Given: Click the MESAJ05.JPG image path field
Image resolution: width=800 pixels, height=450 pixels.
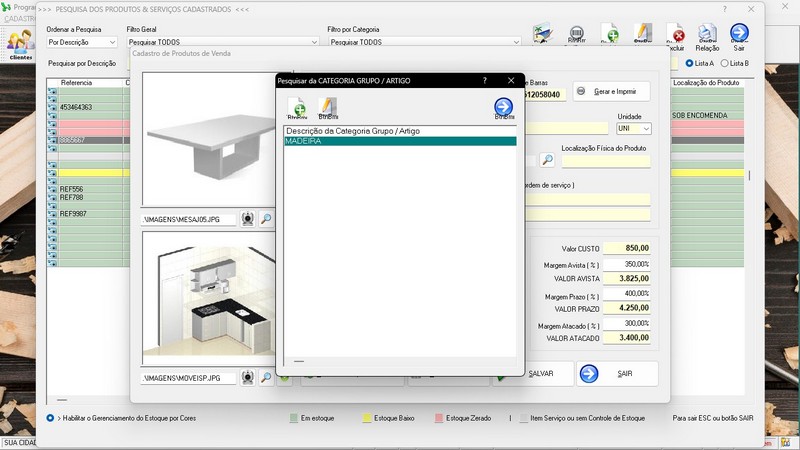Looking at the screenshot, I should [x=188, y=219].
